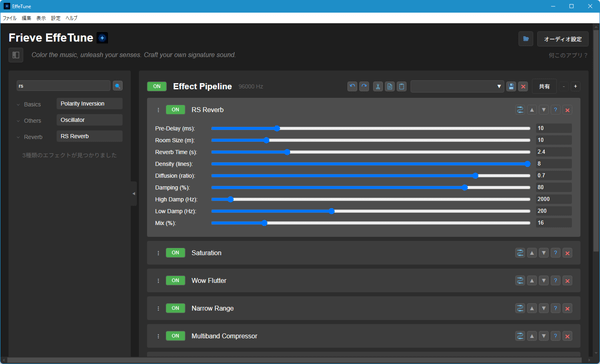Disable the Saturation effect ON toggle
The width and height of the screenshot is (600, 364).
coord(175,253)
